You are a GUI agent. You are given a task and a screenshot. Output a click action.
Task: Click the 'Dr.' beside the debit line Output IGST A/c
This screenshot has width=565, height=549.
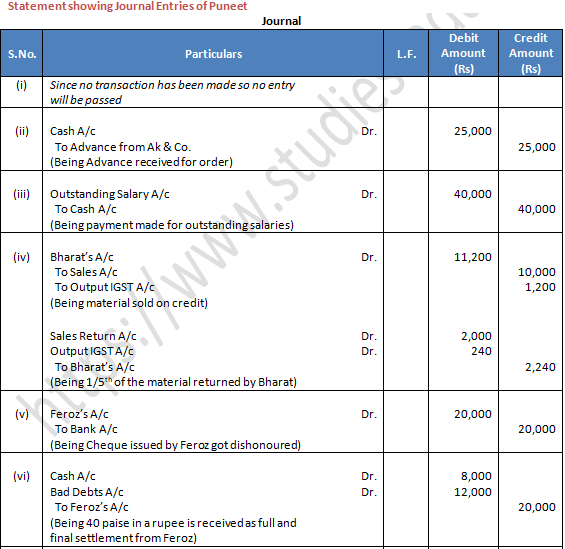pos(369,351)
